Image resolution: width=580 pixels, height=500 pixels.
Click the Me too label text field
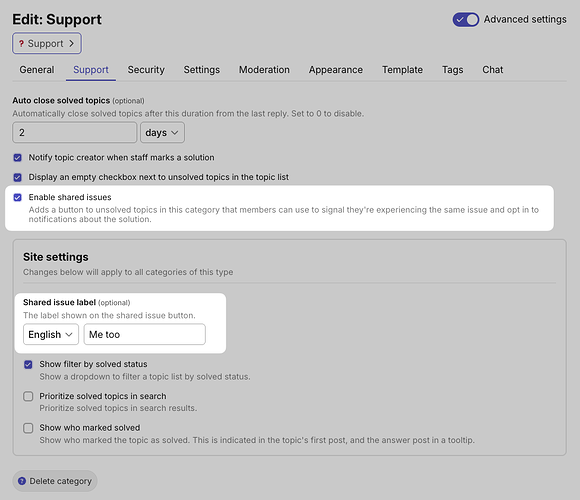(145, 334)
